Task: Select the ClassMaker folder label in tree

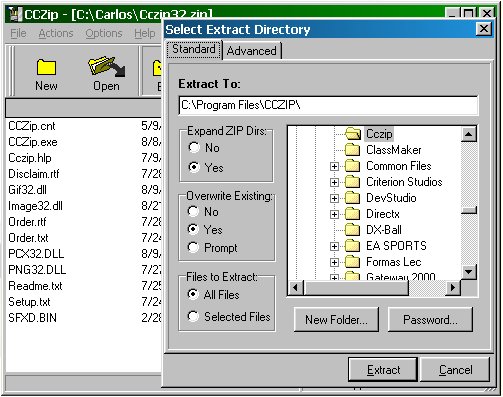Action: (x=394, y=150)
